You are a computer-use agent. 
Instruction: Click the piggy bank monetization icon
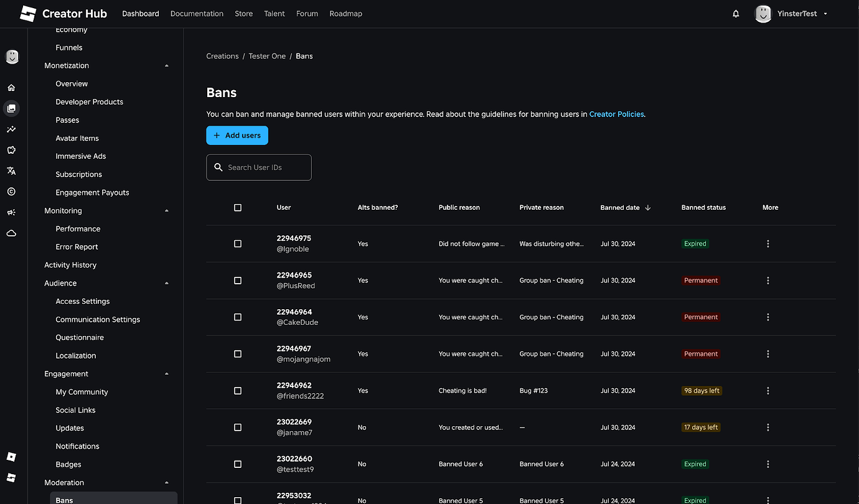11,150
